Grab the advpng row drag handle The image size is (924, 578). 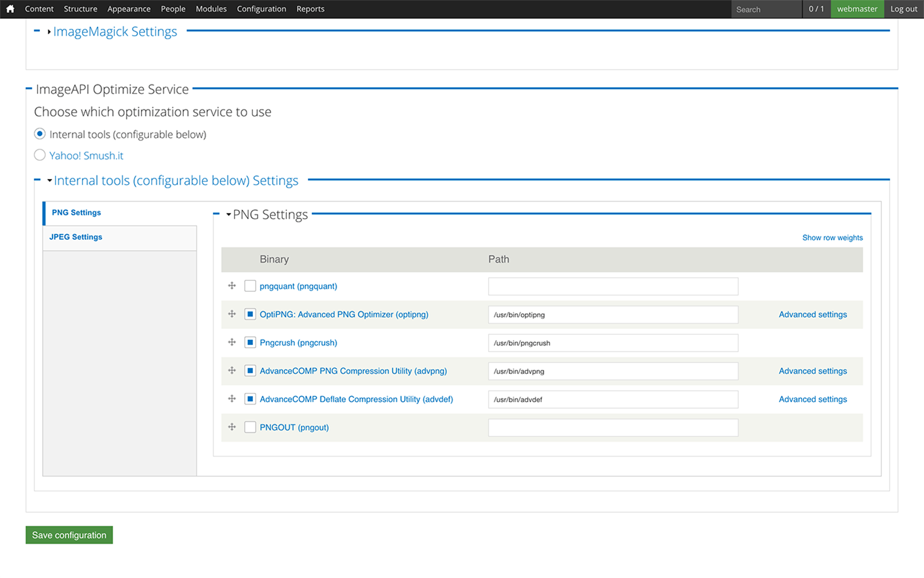click(232, 370)
